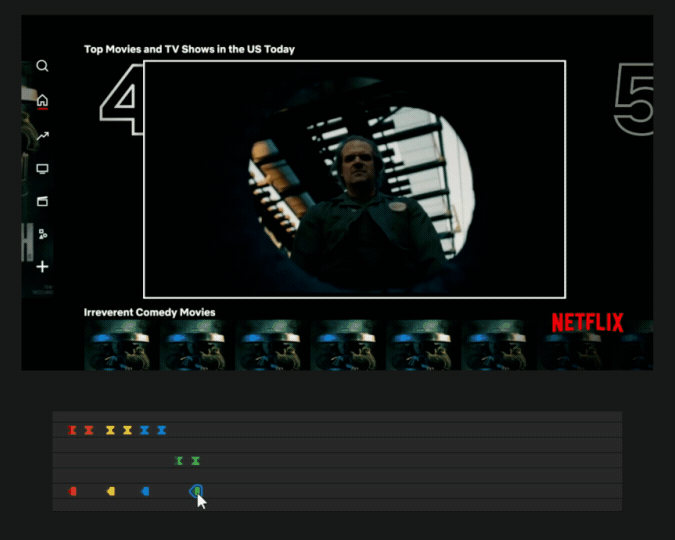
Task: Go to TV Shows via the monitor icon
Action: (x=42, y=168)
